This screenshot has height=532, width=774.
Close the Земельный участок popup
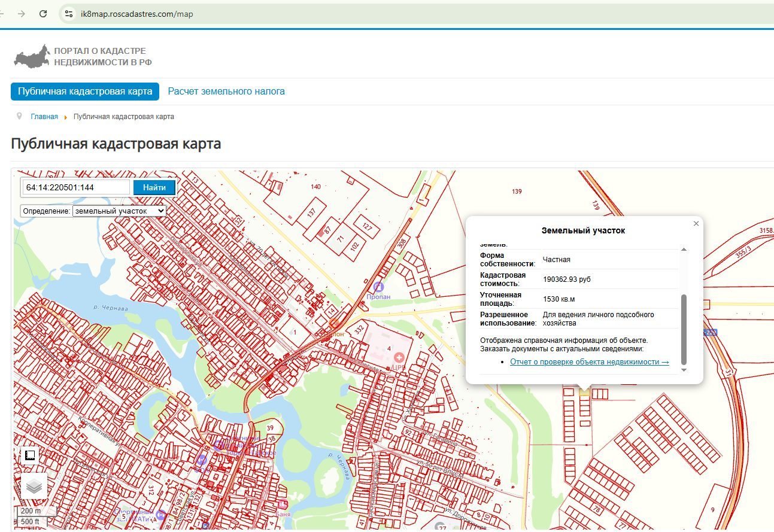(x=696, y=223)
